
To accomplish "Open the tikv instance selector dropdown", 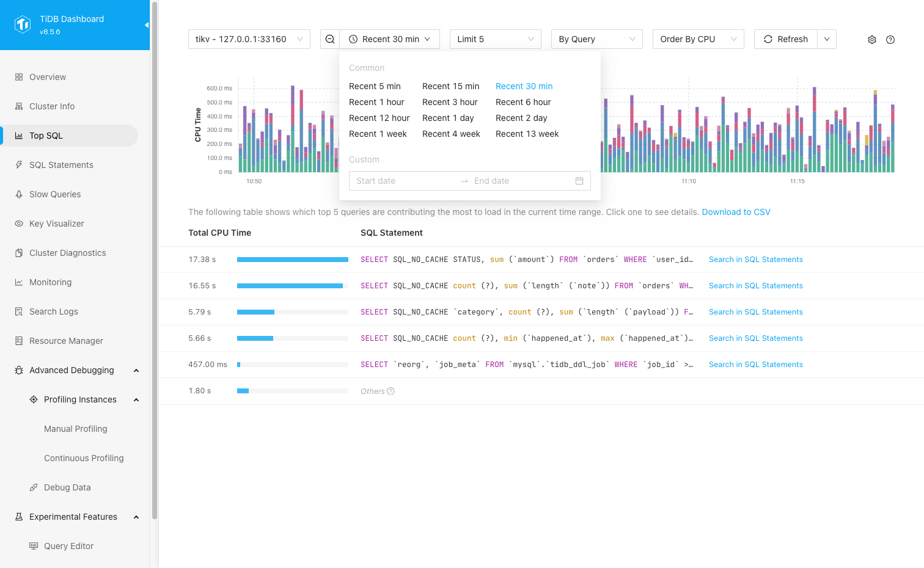I will pos(249,39).
